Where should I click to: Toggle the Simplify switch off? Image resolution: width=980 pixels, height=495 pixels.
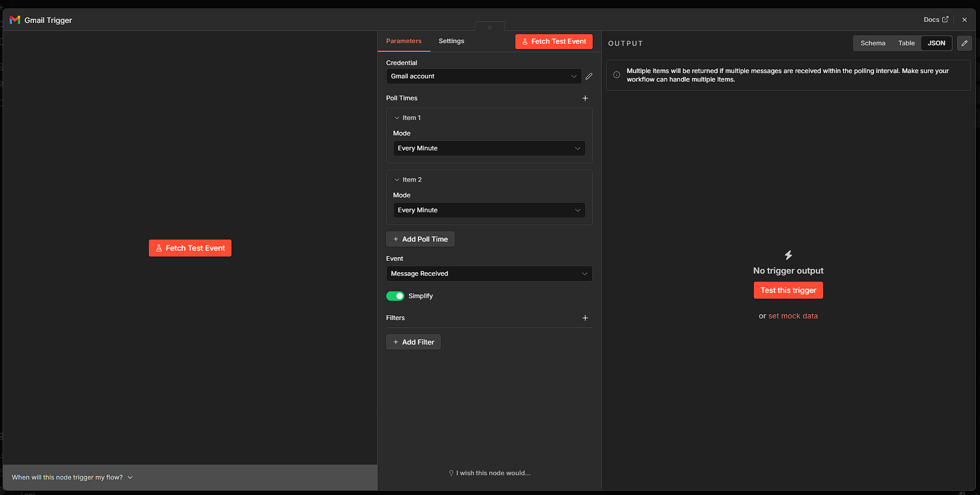(395, 296)
